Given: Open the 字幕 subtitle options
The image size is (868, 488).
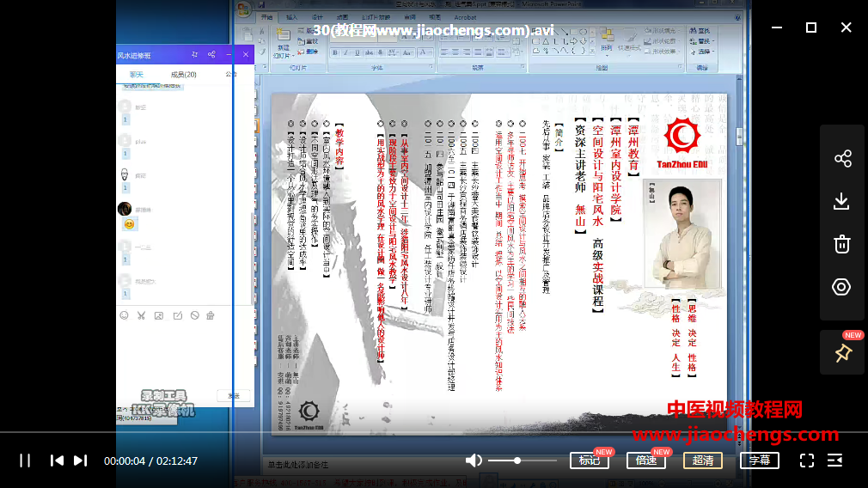Looking at the screenshot, I should (760, 461).
